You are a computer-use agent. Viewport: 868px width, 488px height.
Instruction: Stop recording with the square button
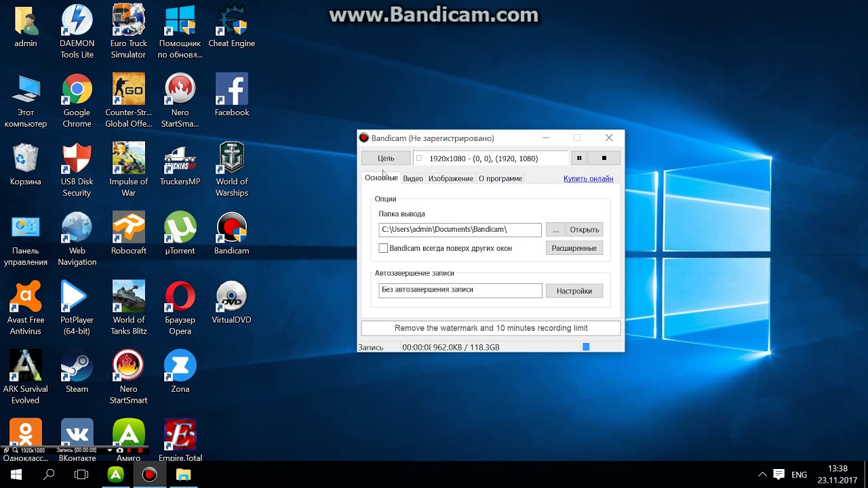(604, 158)
